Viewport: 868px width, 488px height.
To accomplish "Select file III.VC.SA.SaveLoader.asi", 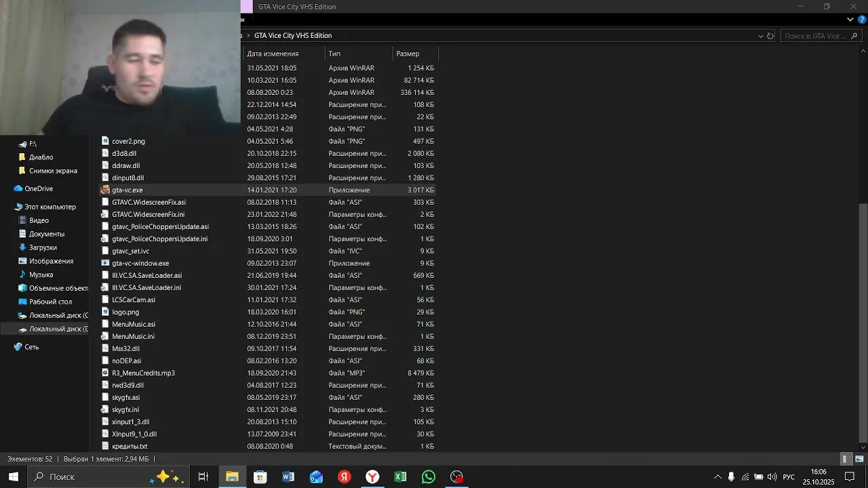I will [x=147, y=275].
